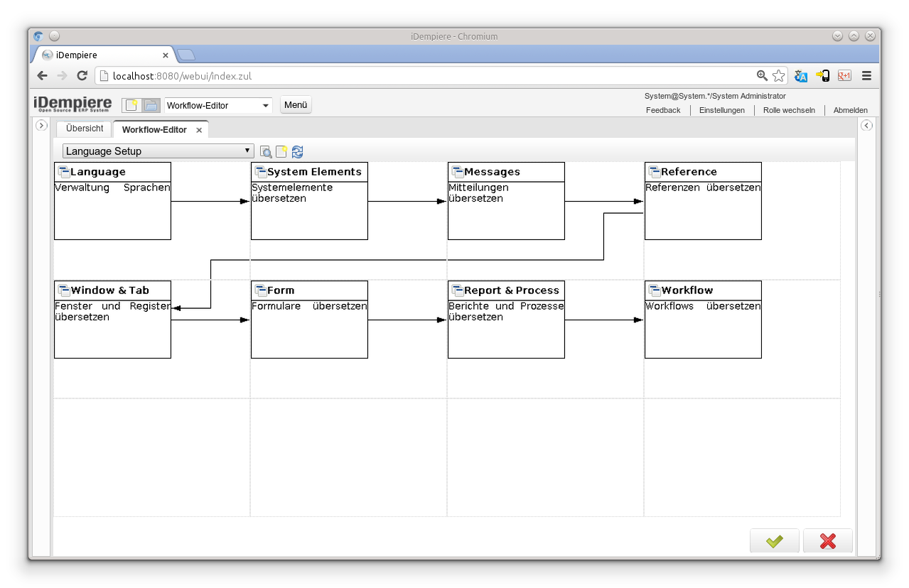Click the Google Translate extension icon
The image size is (909, 588).
point(801,76)
